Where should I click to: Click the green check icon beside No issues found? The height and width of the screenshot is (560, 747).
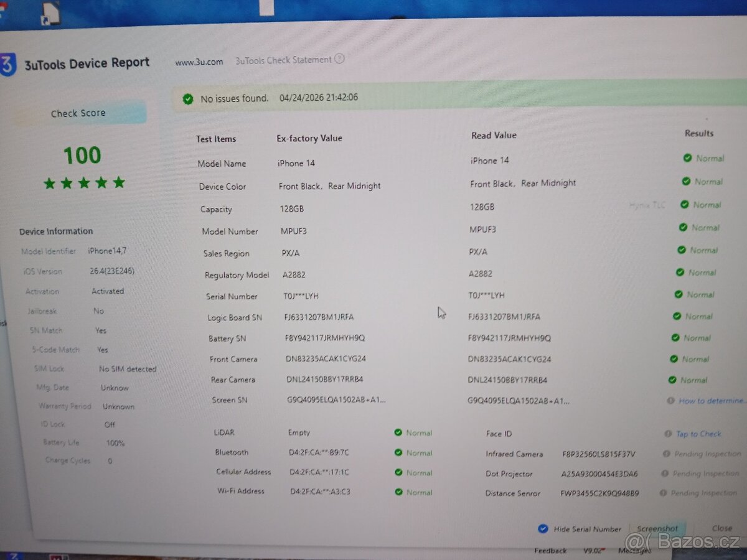tap(188, 99)
